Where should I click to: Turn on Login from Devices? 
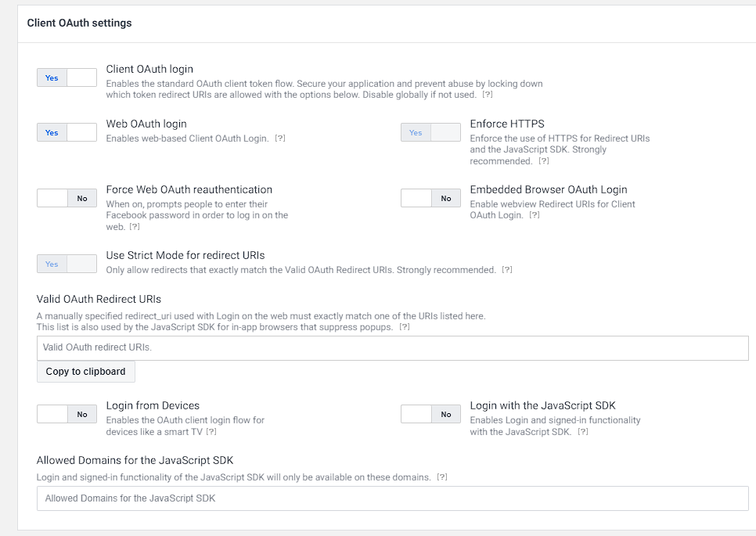(52, 414)
